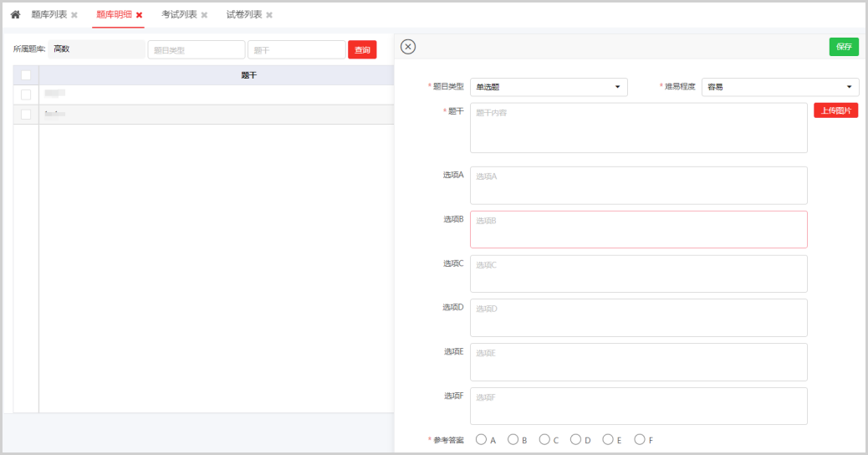Viewport: 868px width, 455px height.
Task: Open the 试卷列表 tab
Action: click(243, 15)
